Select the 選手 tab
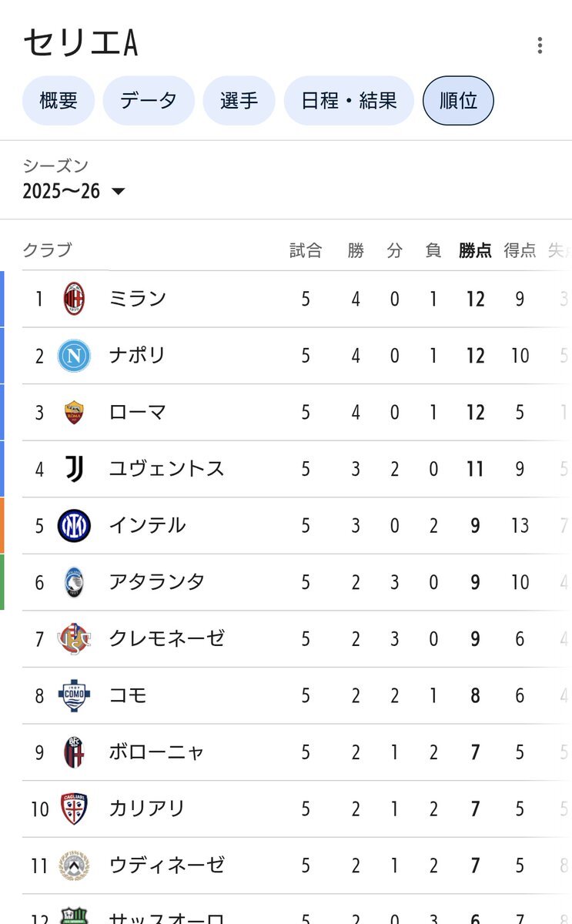 pyautogui.click(x=239, y=101)
